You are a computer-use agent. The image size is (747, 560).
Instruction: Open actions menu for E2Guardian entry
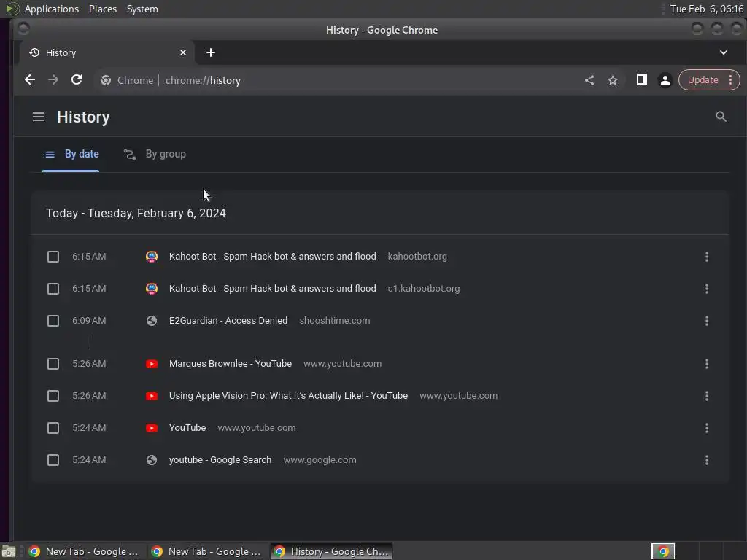click(706, 321)
